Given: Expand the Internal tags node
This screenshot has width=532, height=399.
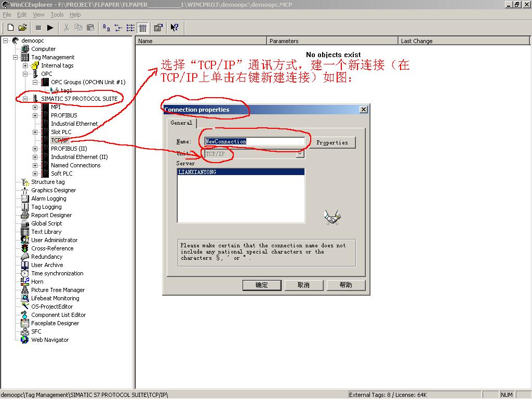Looking at the screenshot, I should (25, 65).
